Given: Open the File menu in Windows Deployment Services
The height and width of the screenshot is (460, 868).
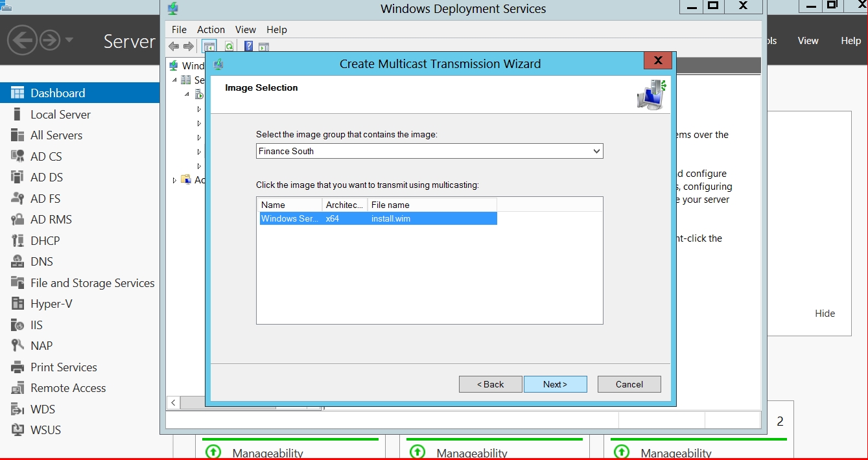Looking at the screenshot, I should [x=179, y=29].
